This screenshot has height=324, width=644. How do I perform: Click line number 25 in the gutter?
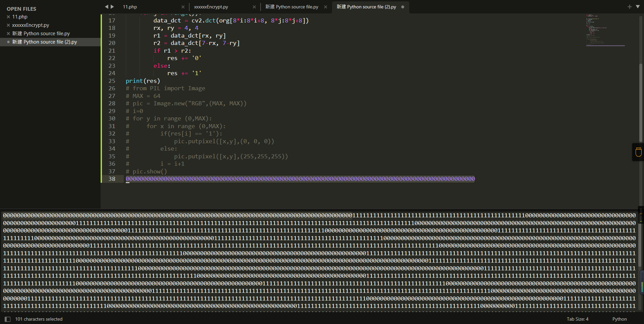pos(112,81)
